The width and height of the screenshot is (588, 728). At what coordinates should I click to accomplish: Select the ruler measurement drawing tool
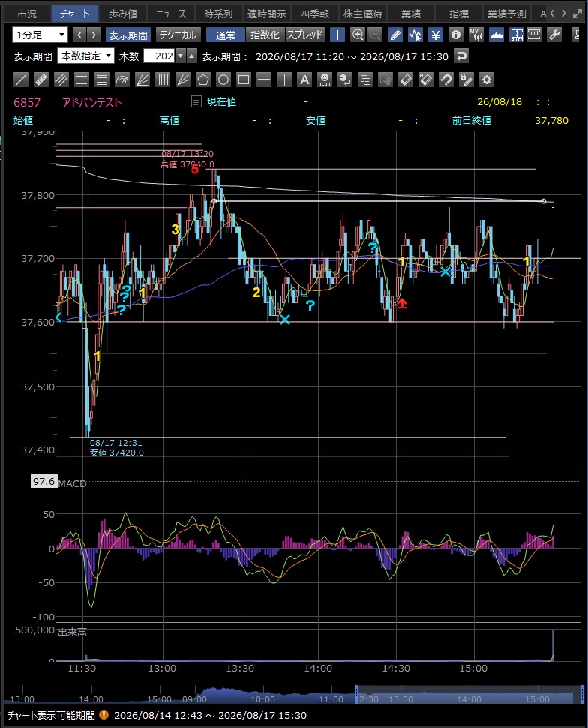(41, 80)
